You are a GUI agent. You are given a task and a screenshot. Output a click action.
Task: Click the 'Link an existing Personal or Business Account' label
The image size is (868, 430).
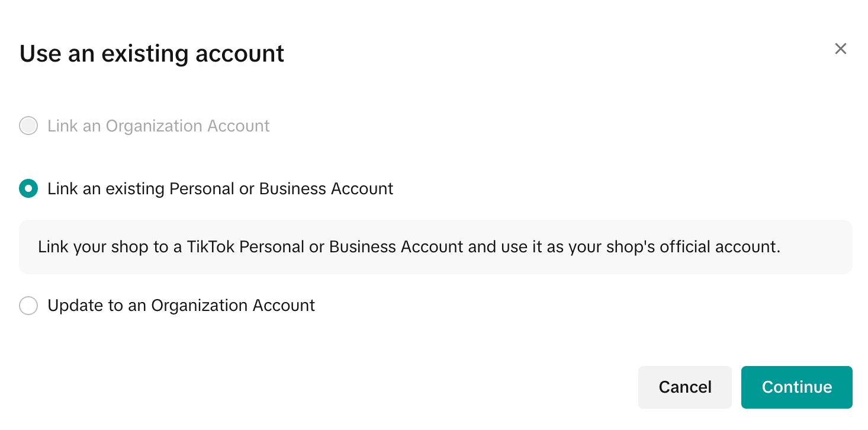[220, 188]
